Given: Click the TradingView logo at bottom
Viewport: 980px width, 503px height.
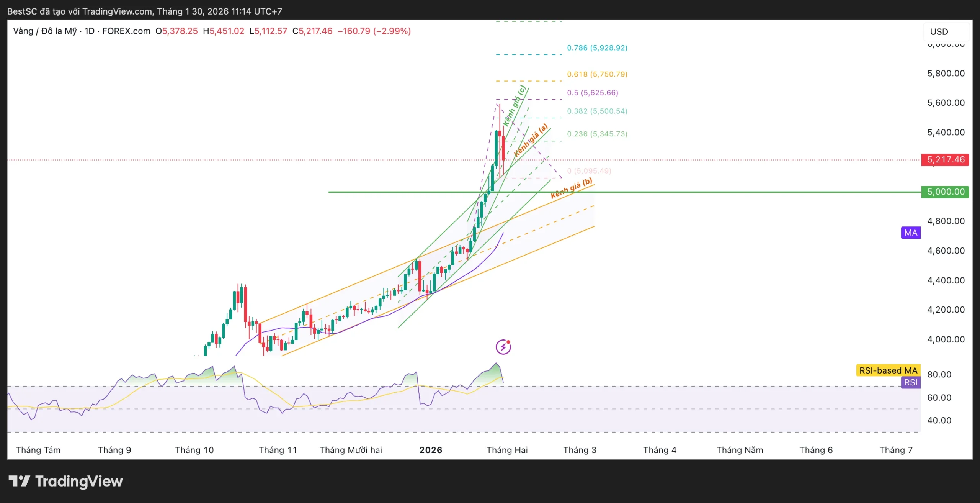Looking at the screenshot, I should click(x=66, y=481).
